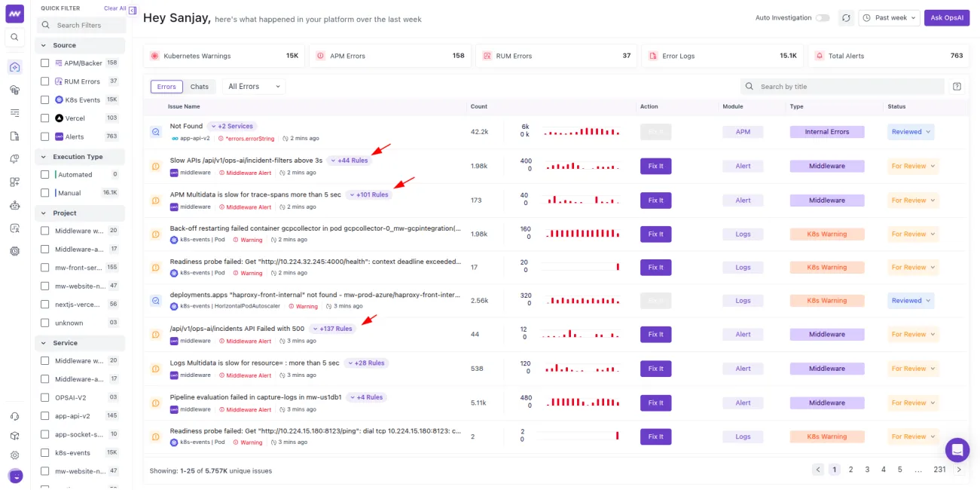Expand the +137 Rules badge
The image size is (980, 490).
pyautogui.click(x=332, y=329)
